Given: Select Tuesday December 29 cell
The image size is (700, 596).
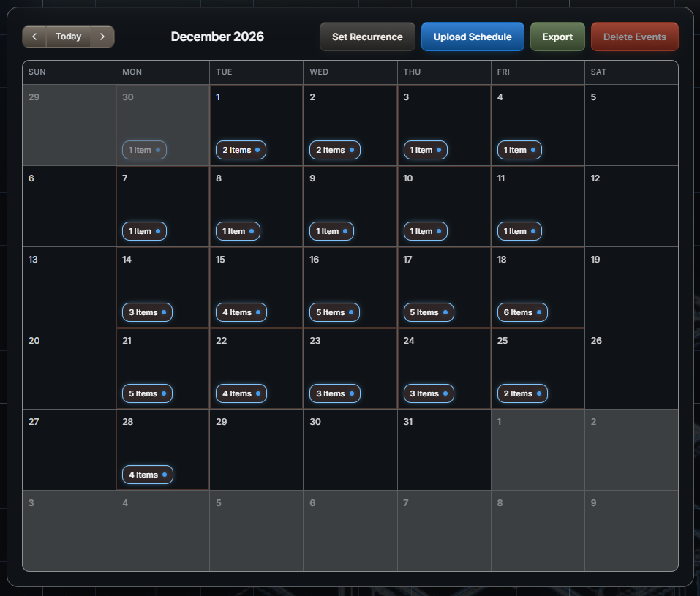Looking at the screenshot, I should point(256,450).
